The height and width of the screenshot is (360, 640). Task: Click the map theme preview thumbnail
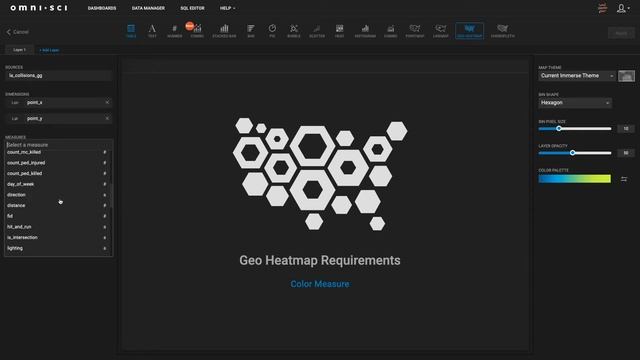coord(626,76)
